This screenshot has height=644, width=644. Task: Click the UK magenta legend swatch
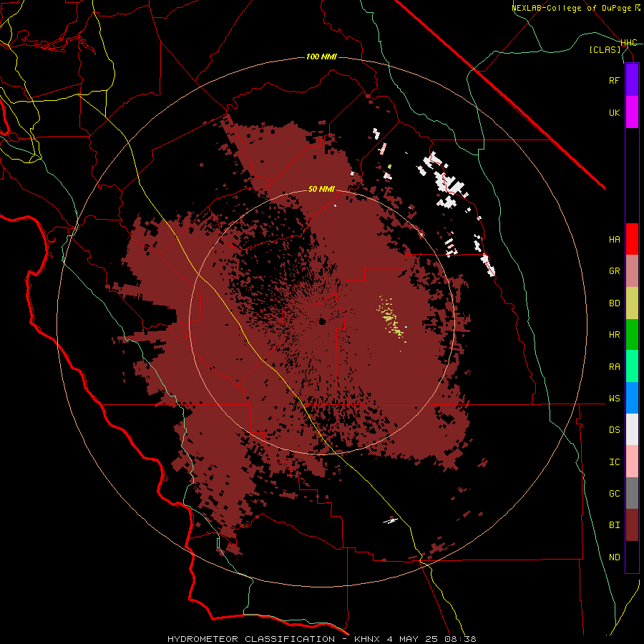[x=632, y=112]
